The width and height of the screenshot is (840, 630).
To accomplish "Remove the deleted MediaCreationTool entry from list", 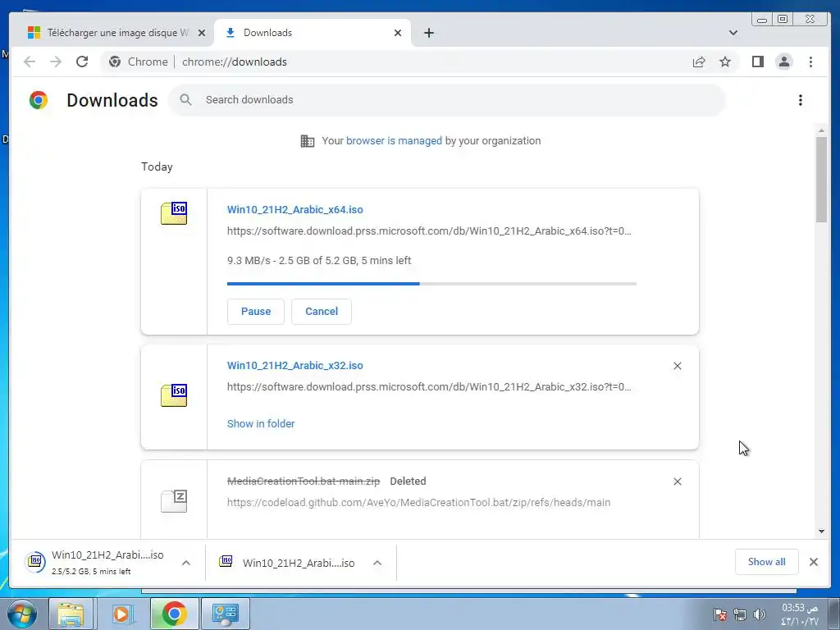I will click(x=677, y=482).
